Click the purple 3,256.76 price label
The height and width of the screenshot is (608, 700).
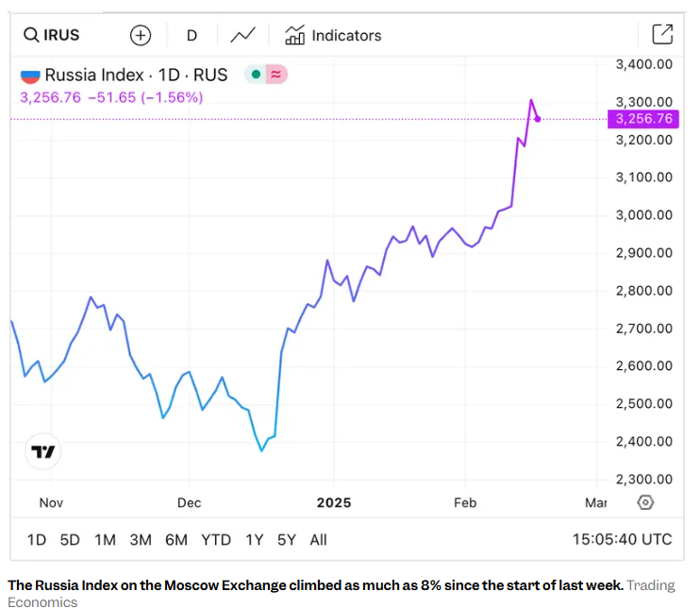(x=643, y=119)
